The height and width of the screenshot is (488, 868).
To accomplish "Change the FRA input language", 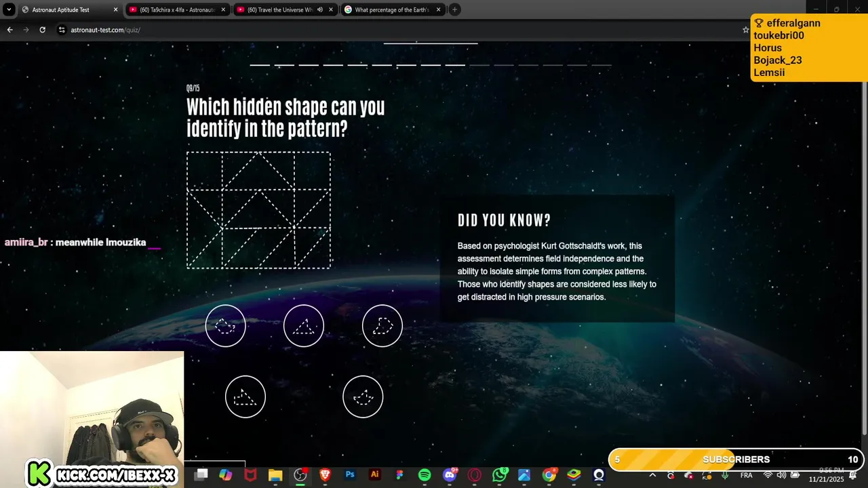I will pos(746,475).
